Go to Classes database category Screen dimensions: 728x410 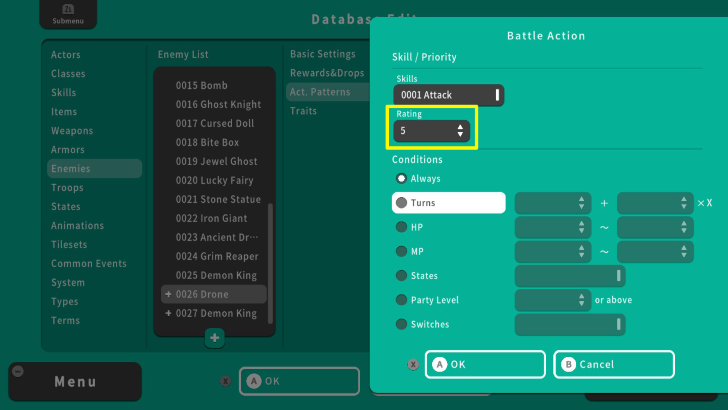point(68,74)
